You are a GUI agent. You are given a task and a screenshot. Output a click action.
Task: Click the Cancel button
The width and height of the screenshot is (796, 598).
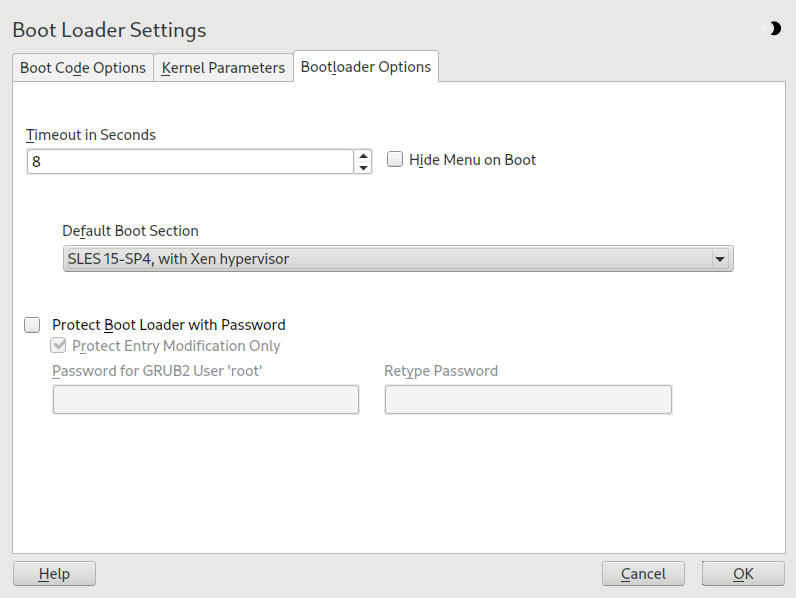pyautogui.click(x=643, y=574)
